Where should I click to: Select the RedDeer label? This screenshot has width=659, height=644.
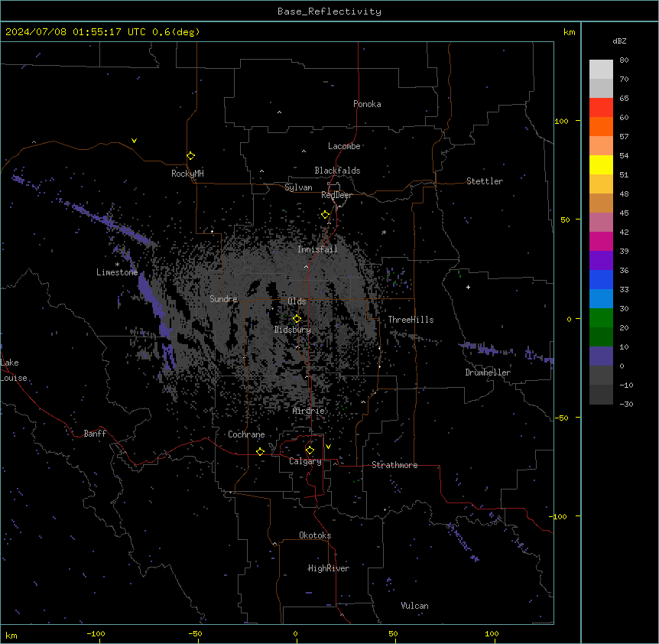click(x=336, y=195)
